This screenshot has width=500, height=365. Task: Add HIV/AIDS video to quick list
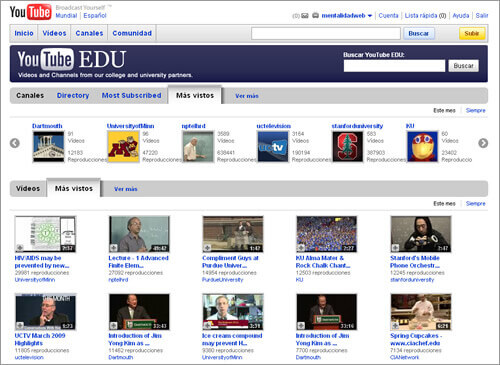pyautogui.click(x=20, y=248)
